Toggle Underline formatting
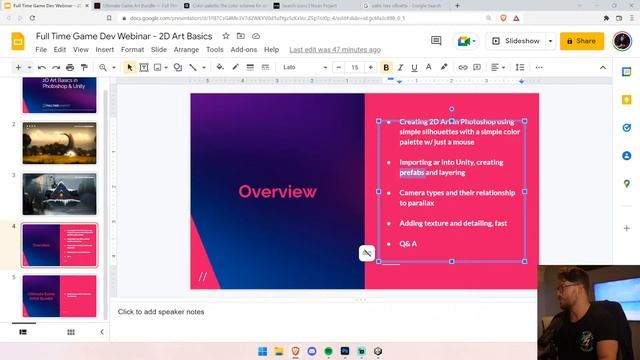Screen dimensions: 640x360 click(x=414, y=67)
